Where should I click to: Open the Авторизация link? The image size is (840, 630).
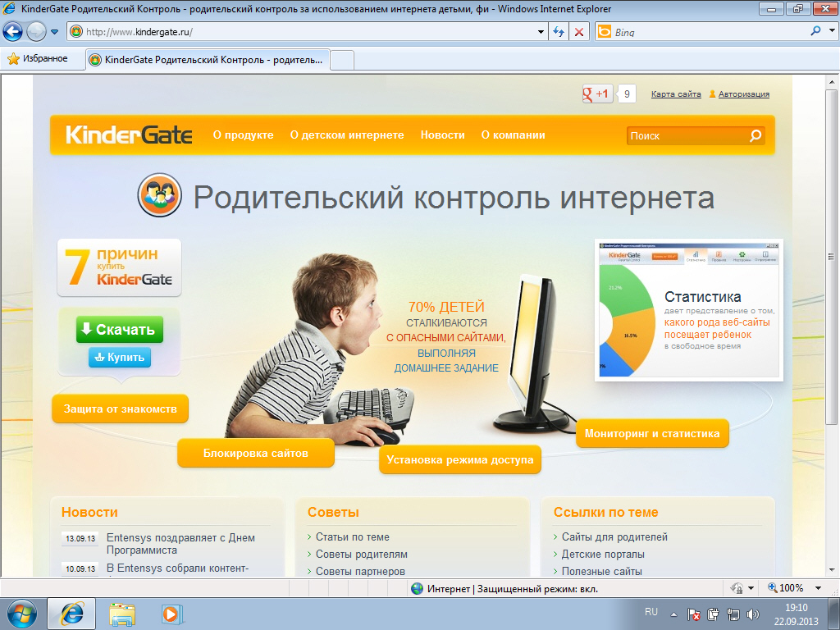(x=743, y=94)
